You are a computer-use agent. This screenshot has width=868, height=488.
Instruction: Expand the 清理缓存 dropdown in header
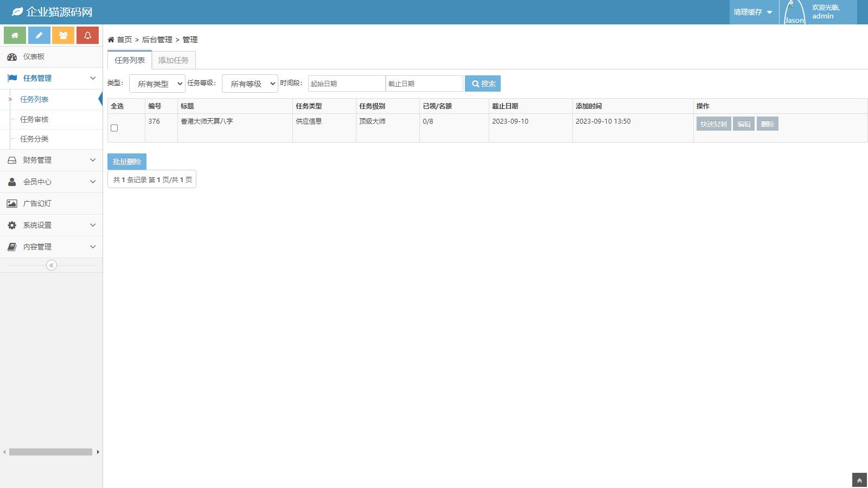coord(753,12)
